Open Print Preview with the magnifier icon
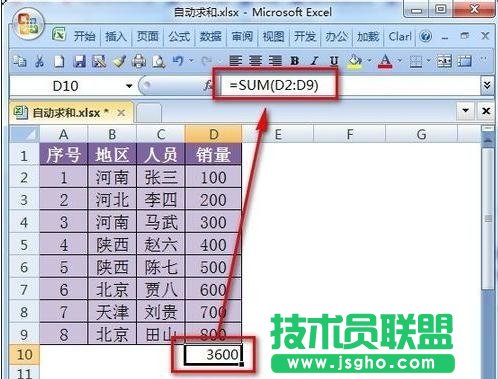The height and width of the screenshot is (379, 498). pyautogui.click(x=158, y=61)
